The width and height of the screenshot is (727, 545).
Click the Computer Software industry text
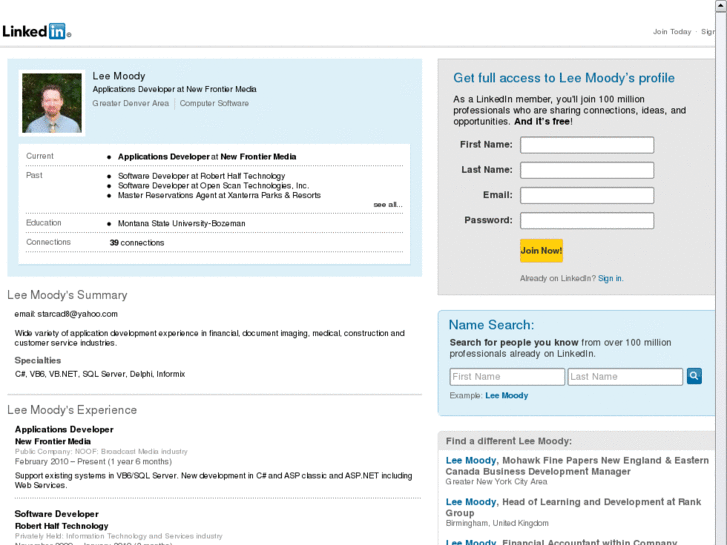point(214,103)
